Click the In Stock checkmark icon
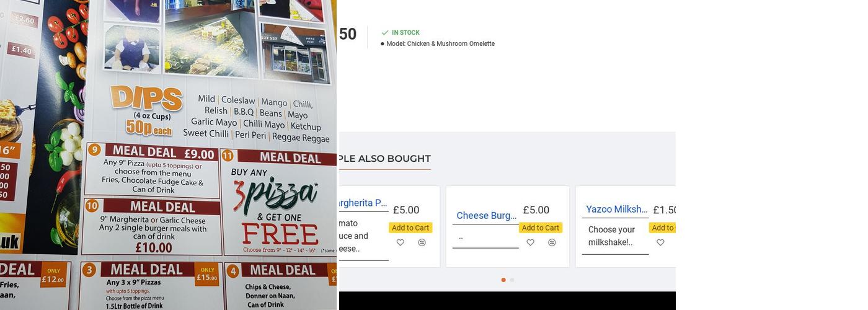This screenshot has height=310, width=868. click(x=385, y=33)
